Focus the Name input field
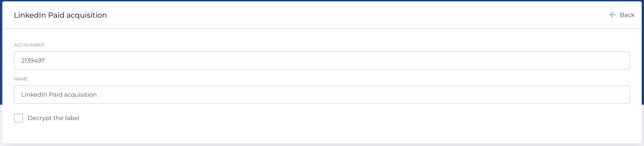 click(x=322, y=95)
